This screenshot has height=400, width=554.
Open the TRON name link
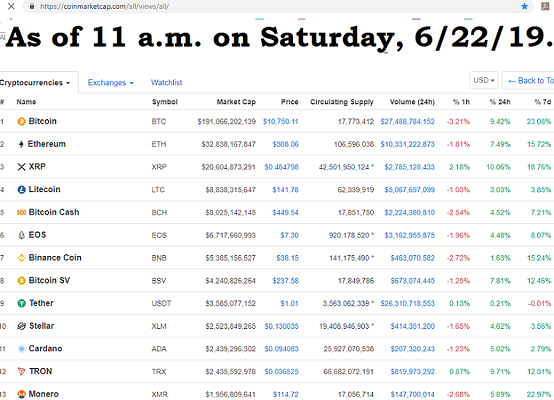(41, 371)
